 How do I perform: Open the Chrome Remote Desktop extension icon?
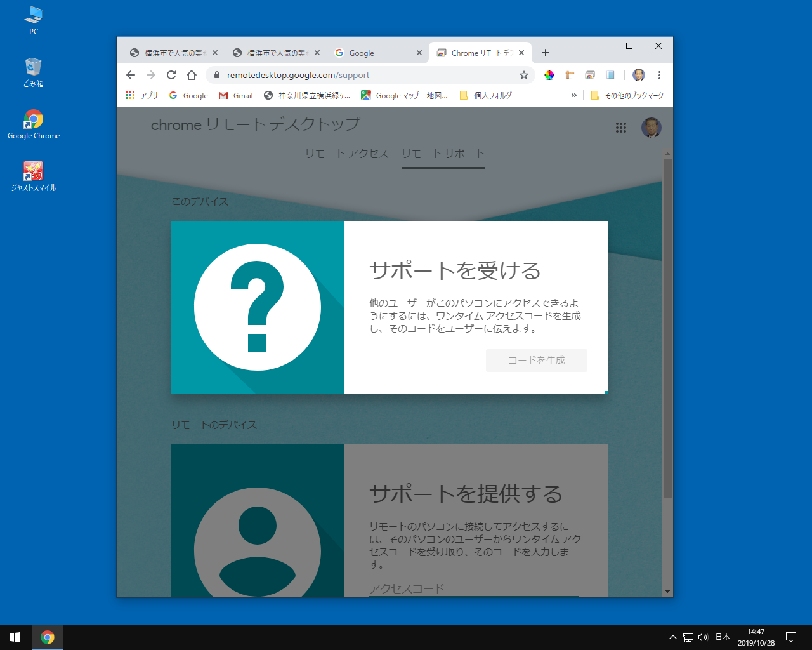(x=590, y=75)
